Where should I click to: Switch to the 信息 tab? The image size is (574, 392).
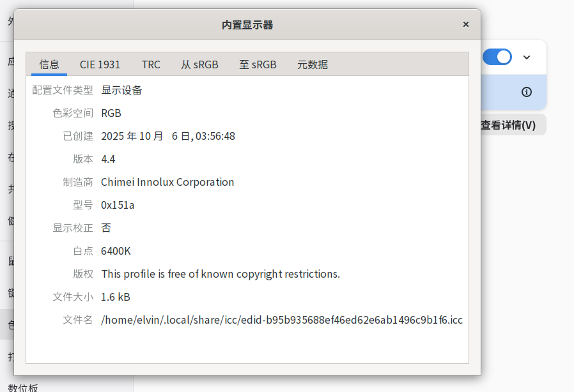pos(49,64)
